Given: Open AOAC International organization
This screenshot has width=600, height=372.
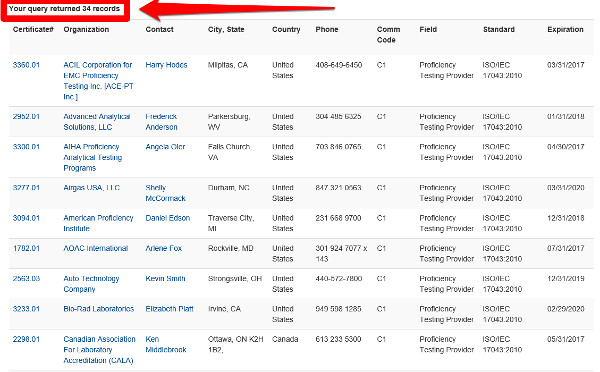Looking at the screenshot, I should tap(96, 248).
